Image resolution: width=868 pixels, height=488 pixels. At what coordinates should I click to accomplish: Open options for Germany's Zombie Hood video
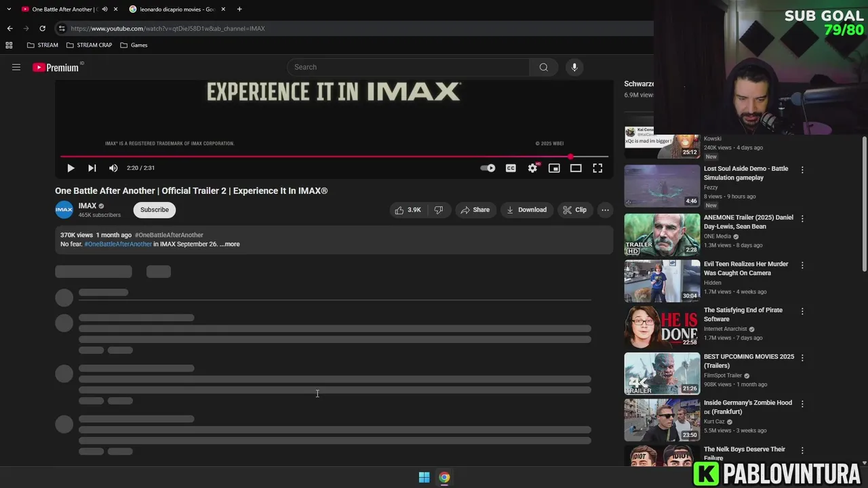click(x=802, y=404)
